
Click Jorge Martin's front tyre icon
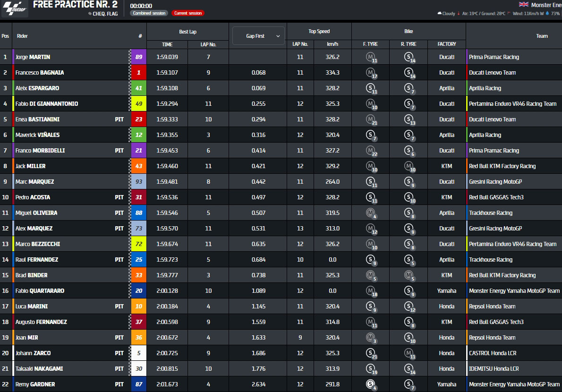(x=371, y=57)
